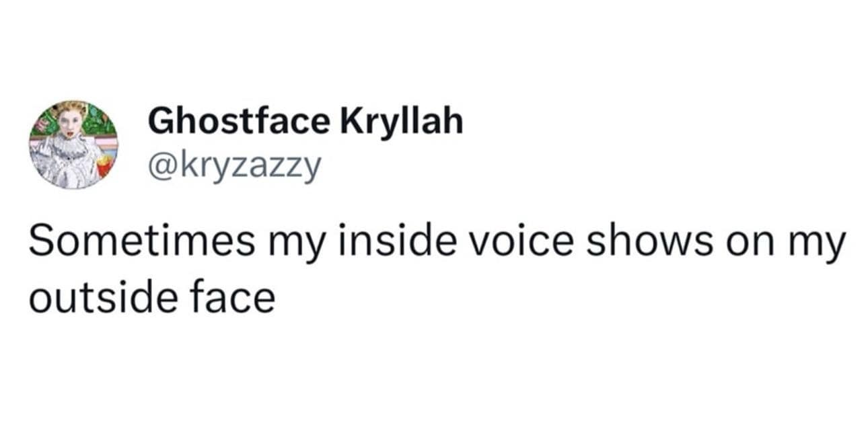Open the Ghostface Kryllah display name
The height and width of the screenshot is (433, 868).
[x=305, y=122]
